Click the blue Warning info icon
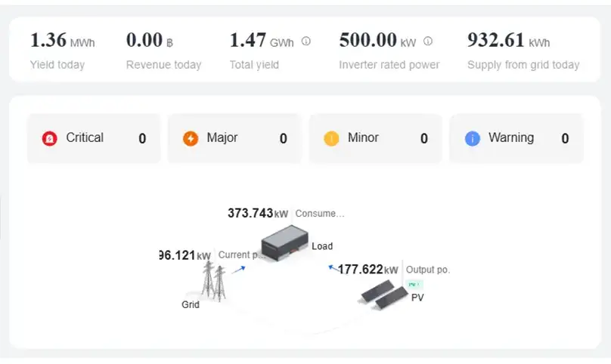Screen dimensions: 611x364 (473, 138)
